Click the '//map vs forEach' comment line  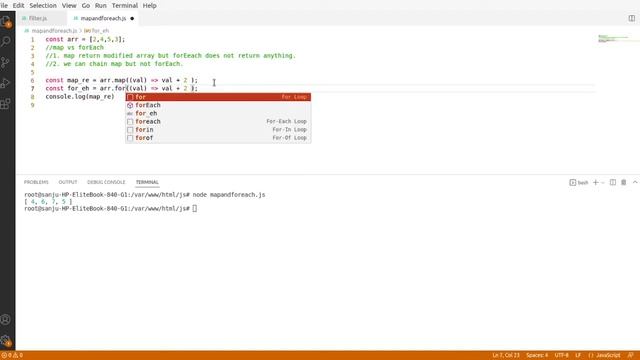[74, 48]
